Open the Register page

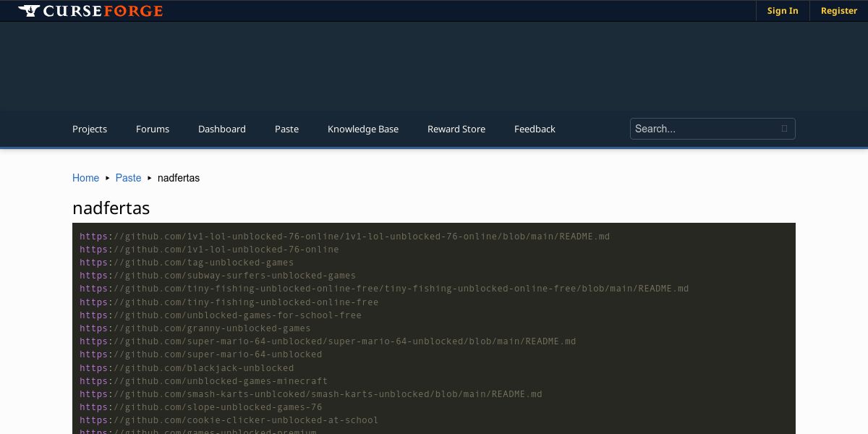pos(839,11)
